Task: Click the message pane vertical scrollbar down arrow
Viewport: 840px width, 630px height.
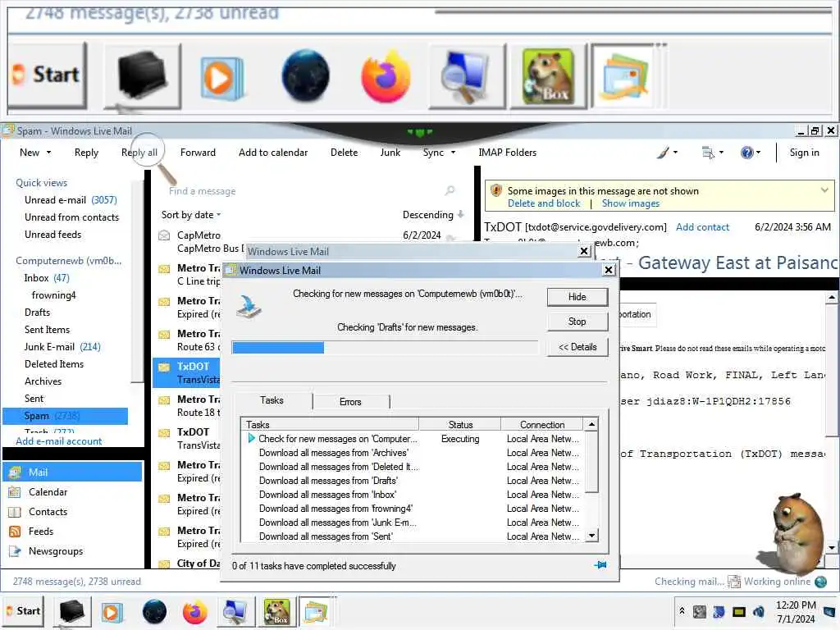Action: [x=831, y=547]
